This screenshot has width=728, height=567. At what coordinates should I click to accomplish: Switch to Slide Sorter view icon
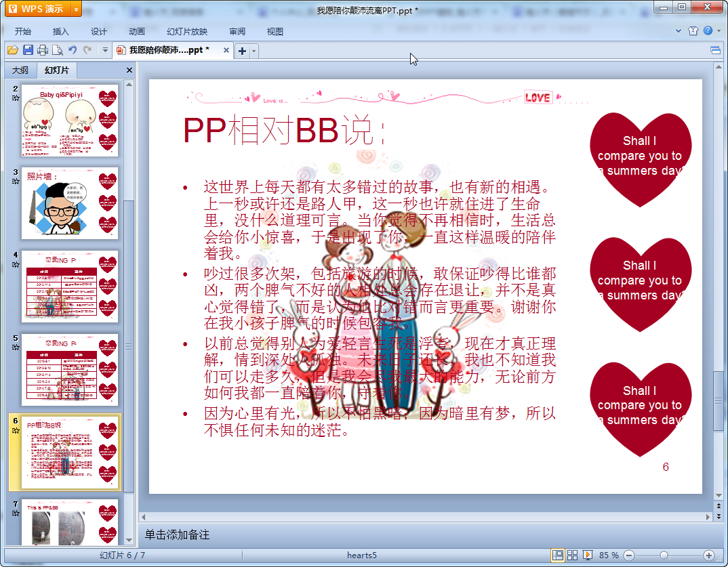click(573, 555)
